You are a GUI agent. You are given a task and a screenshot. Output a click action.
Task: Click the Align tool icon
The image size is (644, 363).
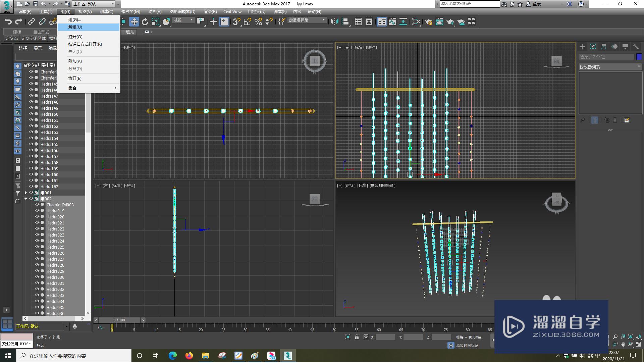click(x=345, y=22)
